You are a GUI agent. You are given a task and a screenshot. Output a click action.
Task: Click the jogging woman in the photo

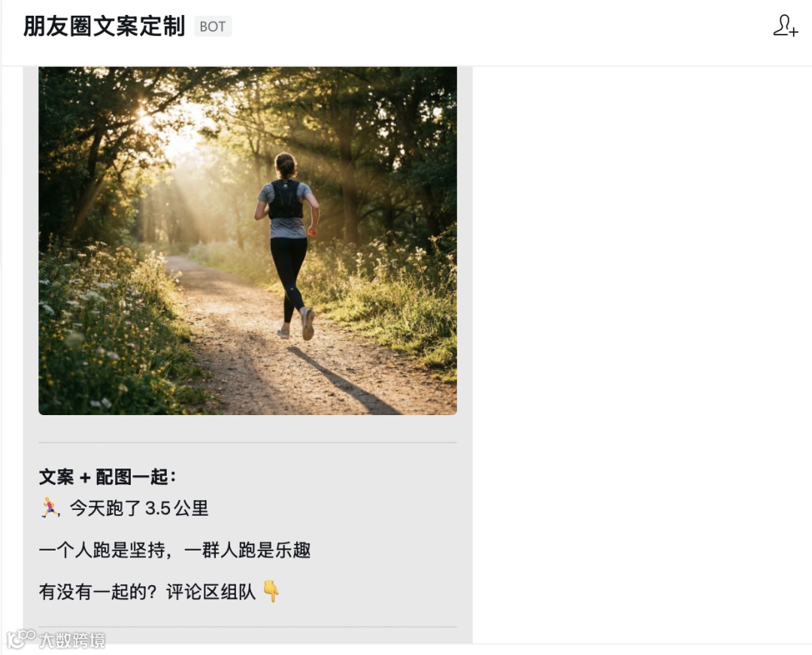[286, 244]
